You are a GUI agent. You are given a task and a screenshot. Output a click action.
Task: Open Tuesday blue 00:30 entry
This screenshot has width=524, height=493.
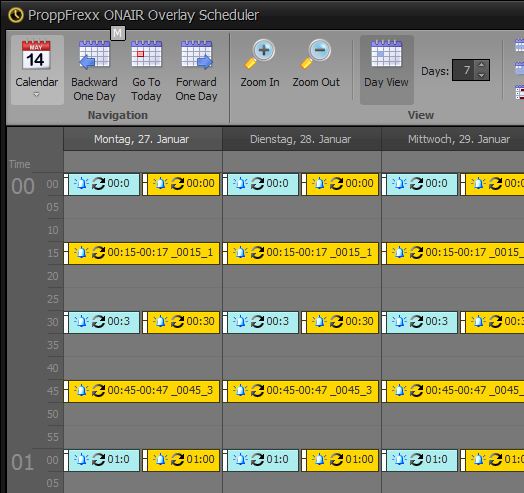(x=261, y=322)
